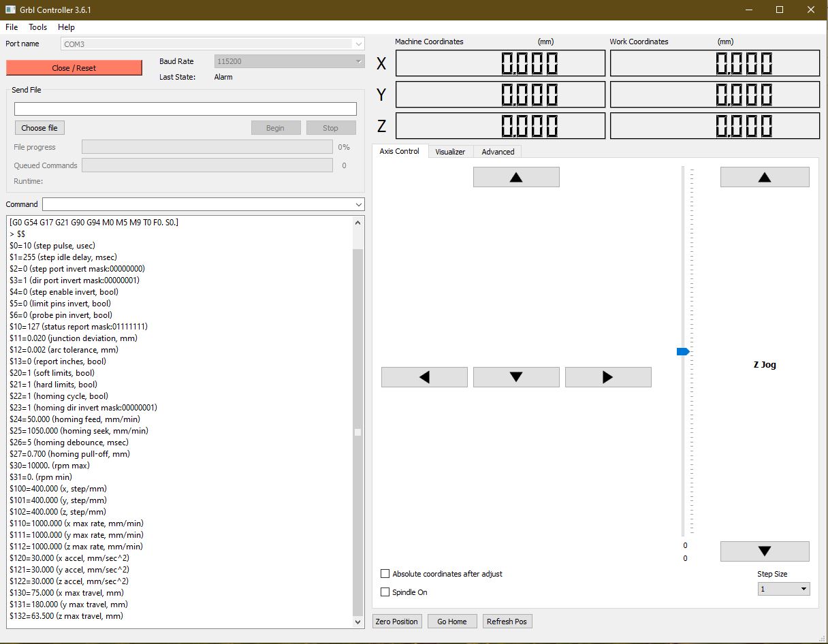Toggle the Spindle On checkbox
The image size is (828, 644).
[385, 592]
